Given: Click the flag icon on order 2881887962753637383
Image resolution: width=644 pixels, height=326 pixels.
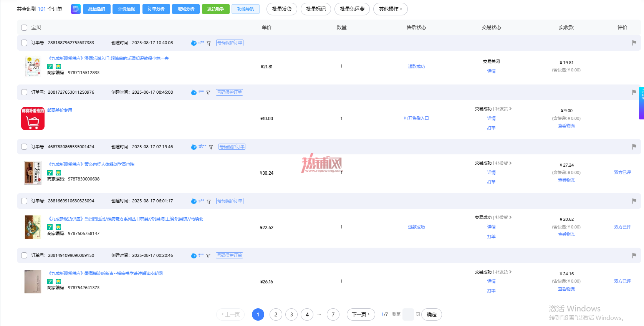Looking at the screenshot, I should pyautogui.click(x=634, y=43).
